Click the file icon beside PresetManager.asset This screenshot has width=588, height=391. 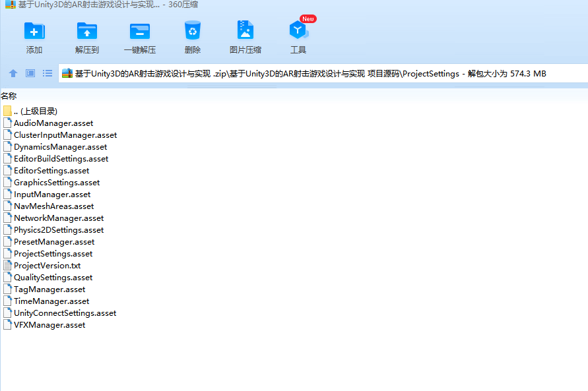pos(7,241)
